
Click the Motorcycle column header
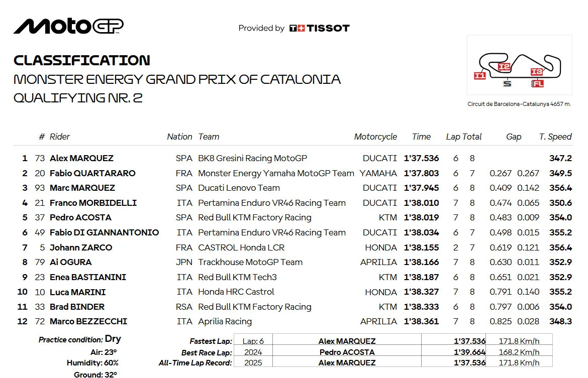pos(375,137)
